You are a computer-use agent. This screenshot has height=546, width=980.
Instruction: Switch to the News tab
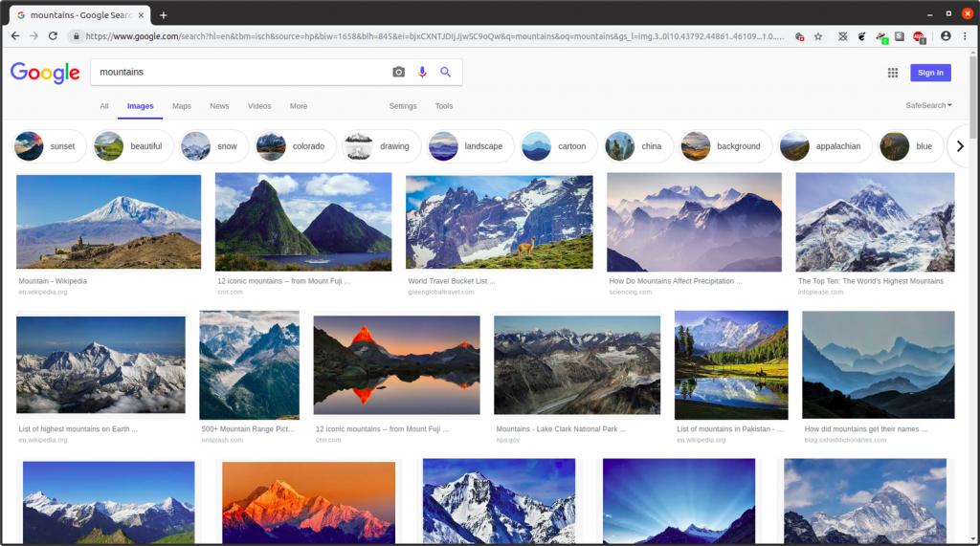pyautogui.click(x=219, y=106)
